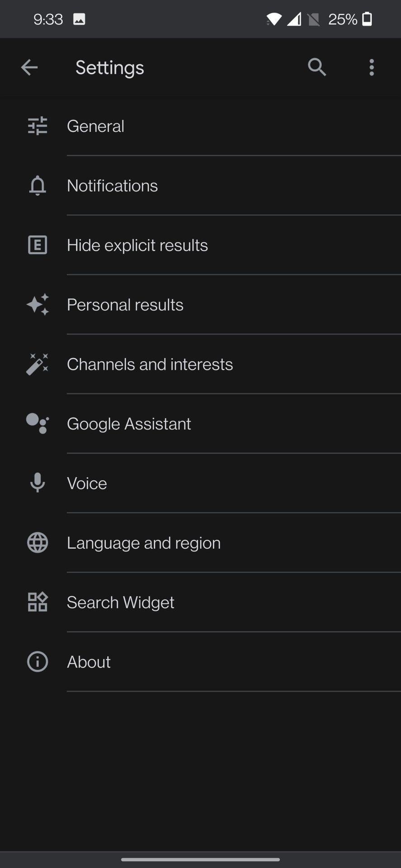Select Hide explicit results option
Screen dimensions: 401x868
click(137, 245)
